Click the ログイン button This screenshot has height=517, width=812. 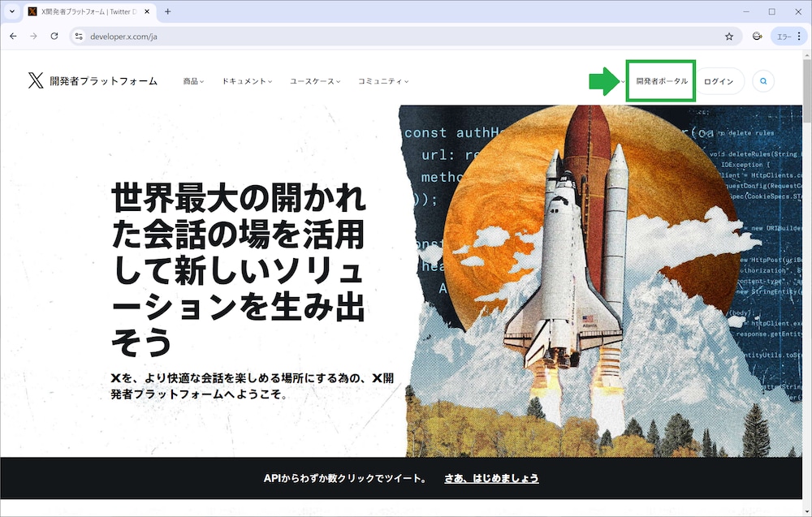point(719,81)
